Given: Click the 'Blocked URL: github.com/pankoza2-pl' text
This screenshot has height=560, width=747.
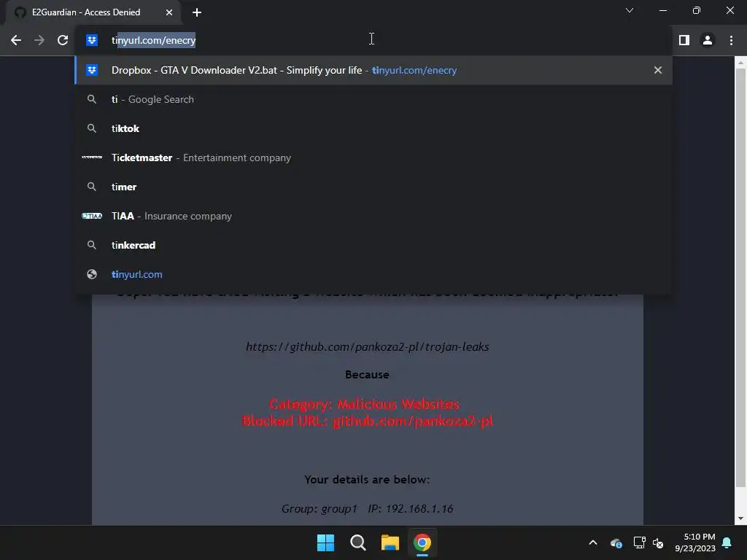Looking at the screenshot, I should [368, 421].
